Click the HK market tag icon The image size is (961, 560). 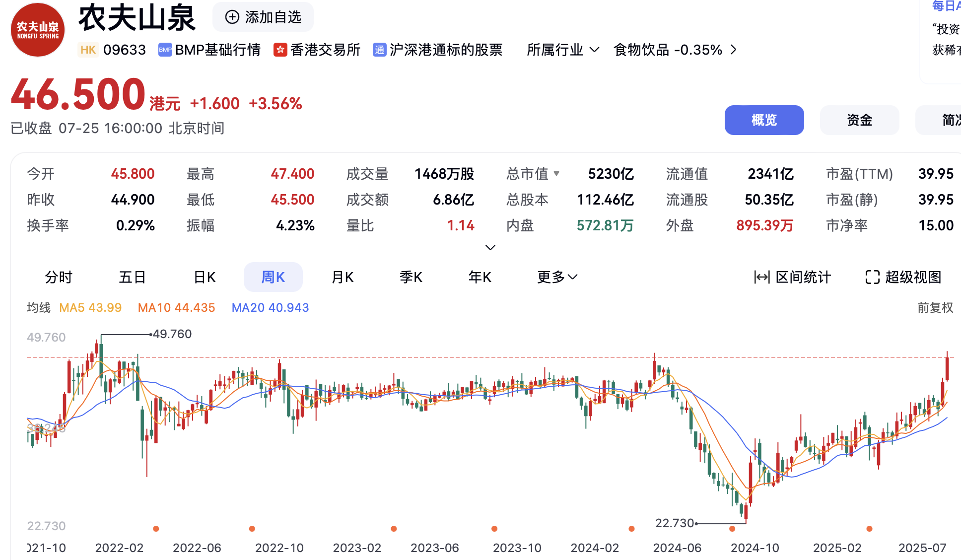(x=88, y=50)
